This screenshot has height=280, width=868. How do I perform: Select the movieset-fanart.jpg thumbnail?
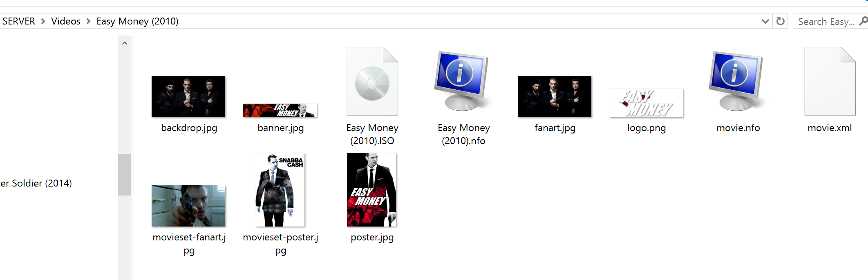(x=188, y=206)
